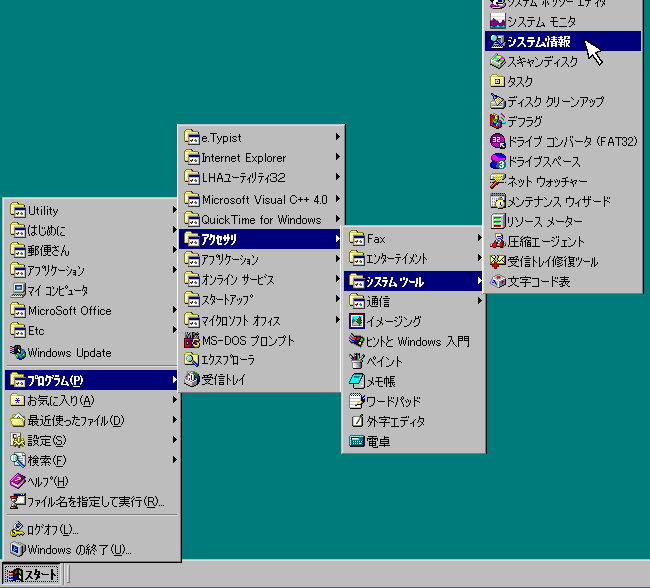Click the エクスプローラ icon
The image size is (650, 588).
(x=192, y=360)
